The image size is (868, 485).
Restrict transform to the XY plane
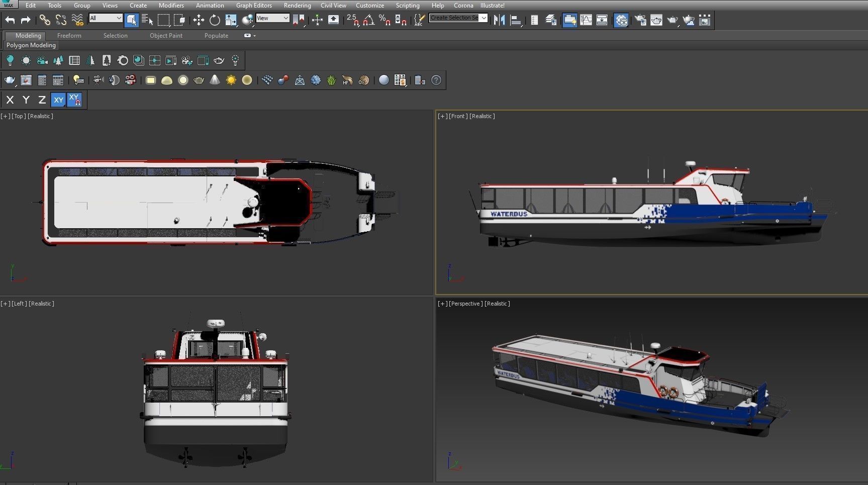(x=58, y=100)
